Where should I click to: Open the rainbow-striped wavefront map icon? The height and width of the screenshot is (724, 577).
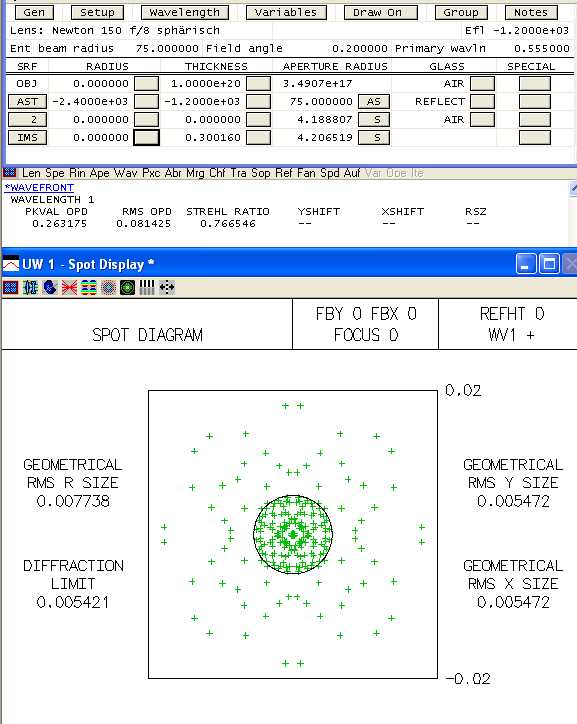coord(89,288)
